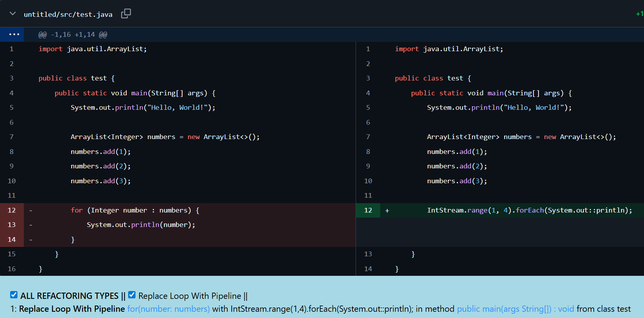Select left line number 1 of the import statement
Image resolution: width=644 pixels, height=318 pixels.
point(12,49)
